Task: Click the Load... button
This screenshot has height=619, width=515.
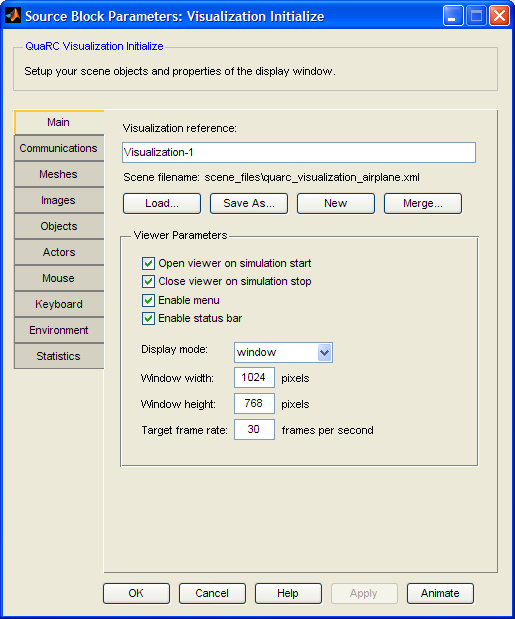Action: [162, 203]
